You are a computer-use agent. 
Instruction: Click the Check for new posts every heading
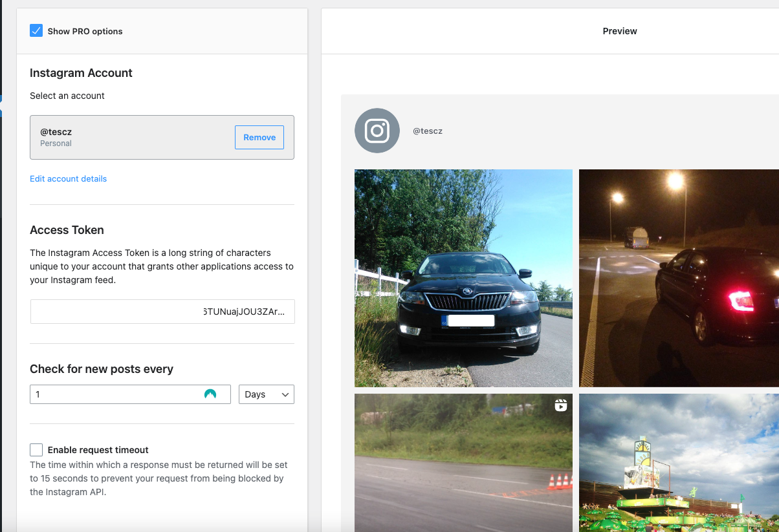(x=102, y=369)
